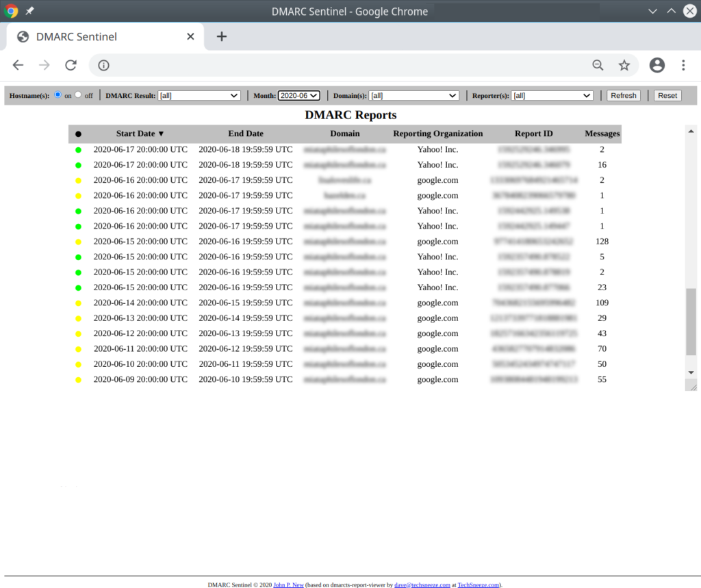Viewport: 701px width, 588px height.
Task: Enable the Hostname(s) 'on' radio button
Action: (x=58, y=95)
